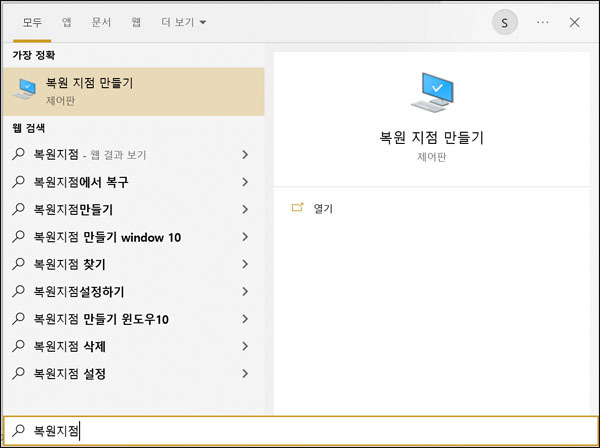Viewport: 600px width, 448px height.
Task: Select suggestion 복원지점 만들기 window 10
Action: (133, 237)
